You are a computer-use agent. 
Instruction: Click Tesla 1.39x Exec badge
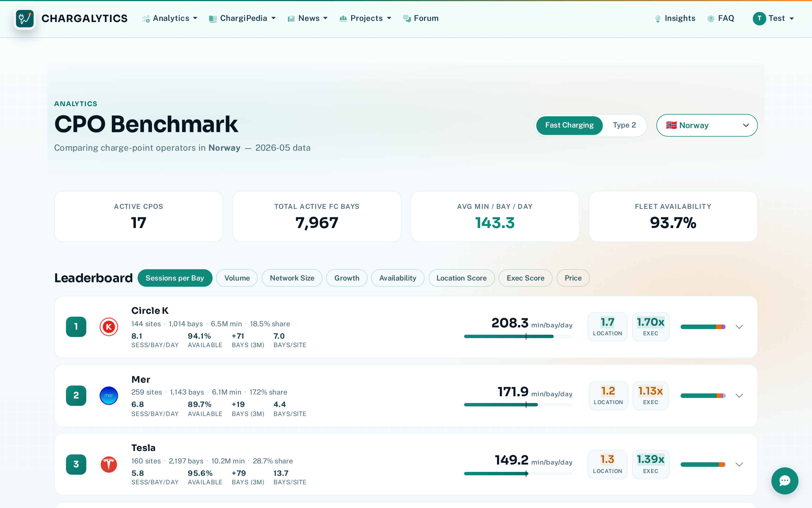[x=651, y=464]
